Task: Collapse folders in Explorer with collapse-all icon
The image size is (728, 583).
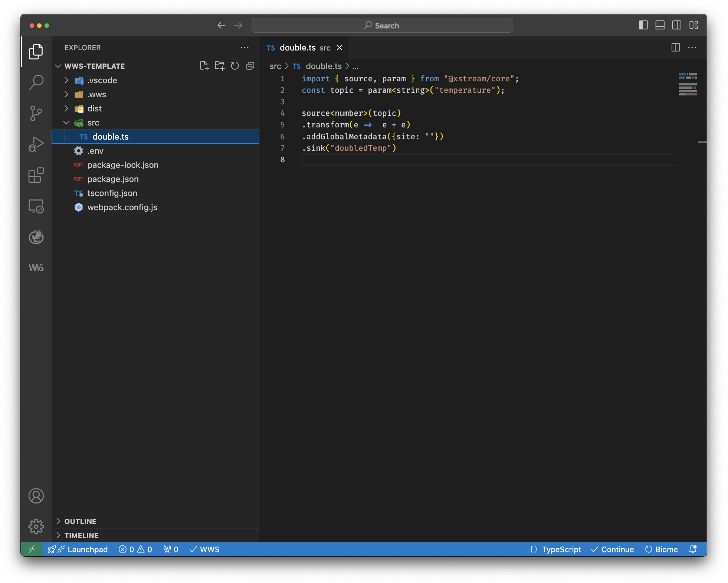Action: click(250, 66)
